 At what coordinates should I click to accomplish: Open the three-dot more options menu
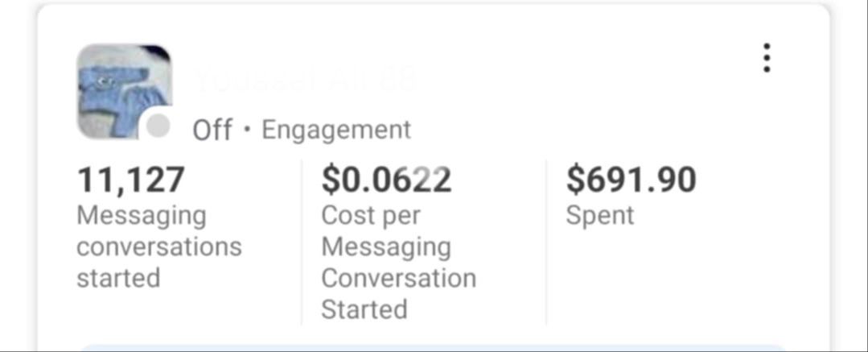tap(767, 58)
